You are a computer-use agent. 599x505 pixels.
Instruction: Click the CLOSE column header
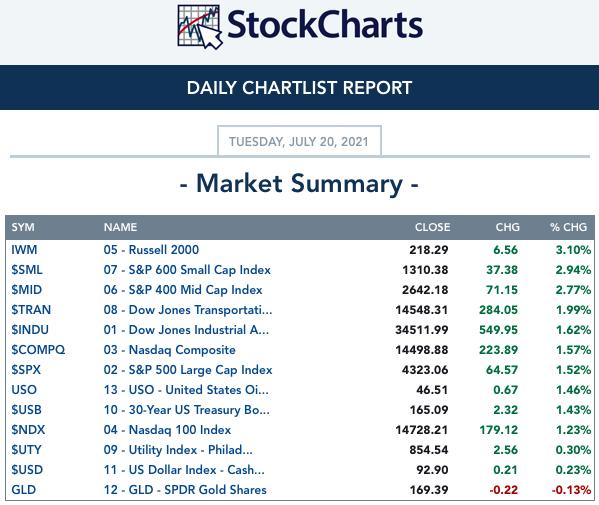(x=432, y=227)
